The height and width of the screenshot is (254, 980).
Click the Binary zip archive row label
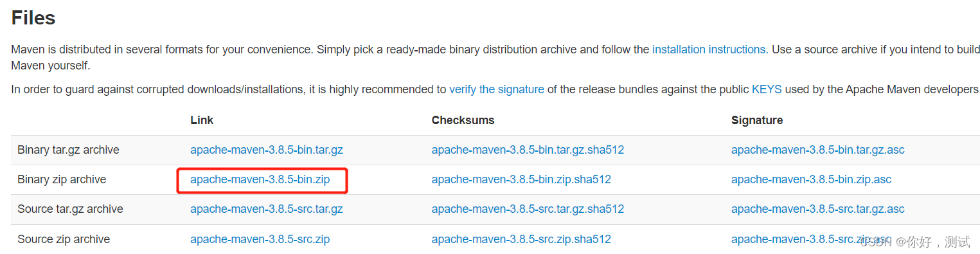coord(62,179)
